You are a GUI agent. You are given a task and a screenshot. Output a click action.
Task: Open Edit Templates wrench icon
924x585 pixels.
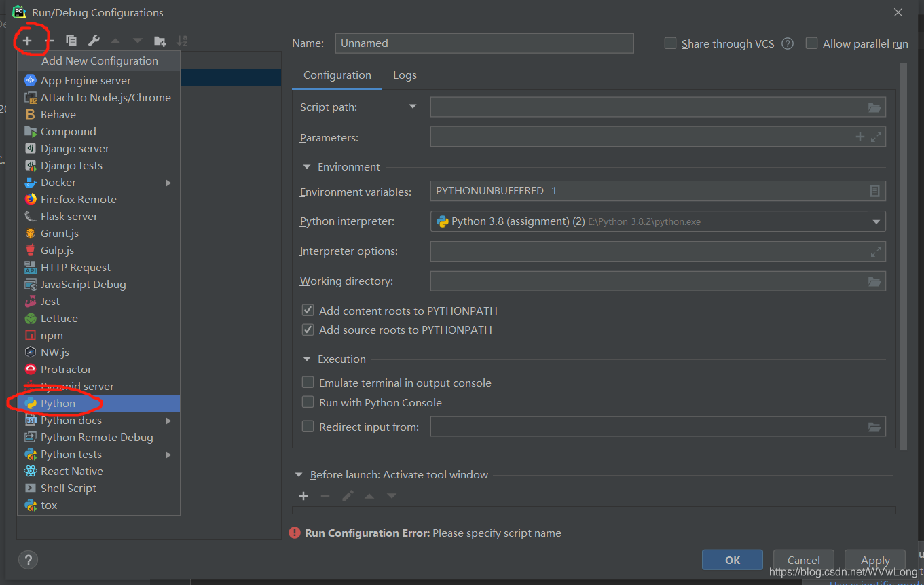tap(94, 41)
